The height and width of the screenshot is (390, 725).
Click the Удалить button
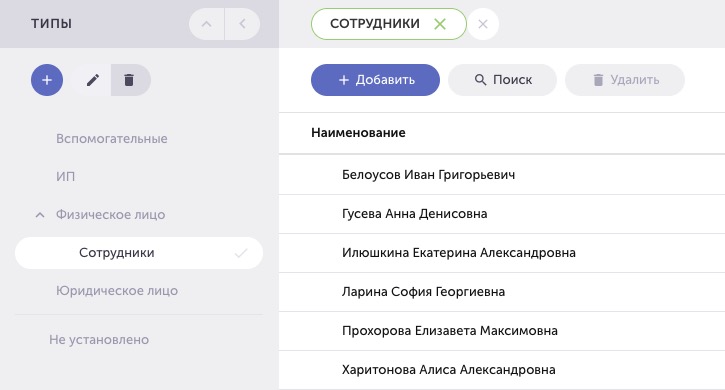pos(625,80)
